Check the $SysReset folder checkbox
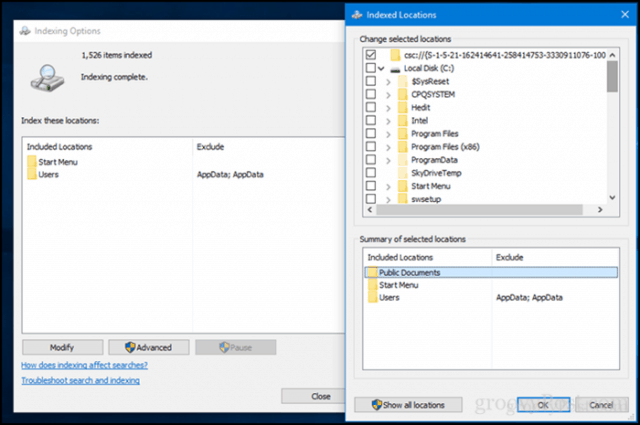640x425 pixels. coord(371,81)
